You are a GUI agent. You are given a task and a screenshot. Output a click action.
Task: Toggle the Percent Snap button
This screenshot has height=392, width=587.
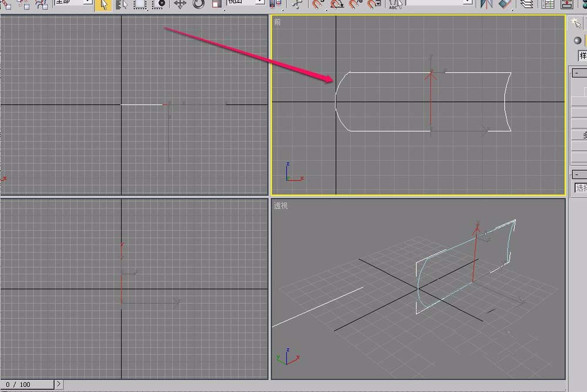[x=356, y=5]
